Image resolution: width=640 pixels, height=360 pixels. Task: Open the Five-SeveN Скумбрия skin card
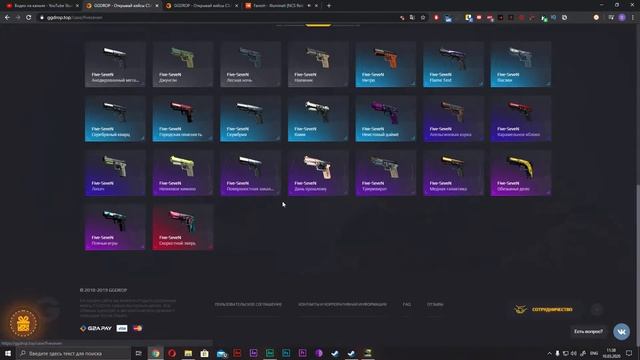(x=250, y=118)
